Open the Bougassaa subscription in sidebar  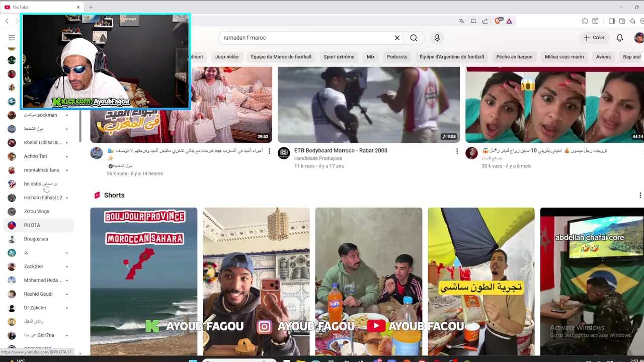pos(38,239)
